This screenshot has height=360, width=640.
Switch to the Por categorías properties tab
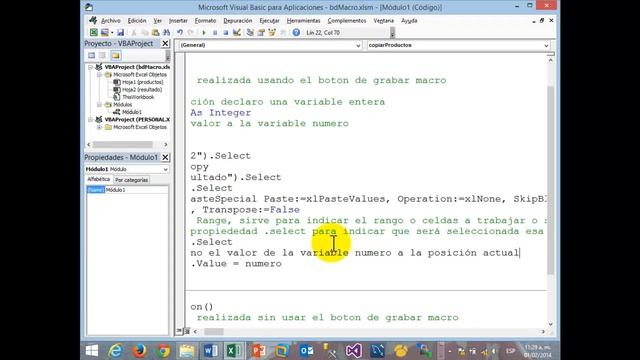coord(131,180)
